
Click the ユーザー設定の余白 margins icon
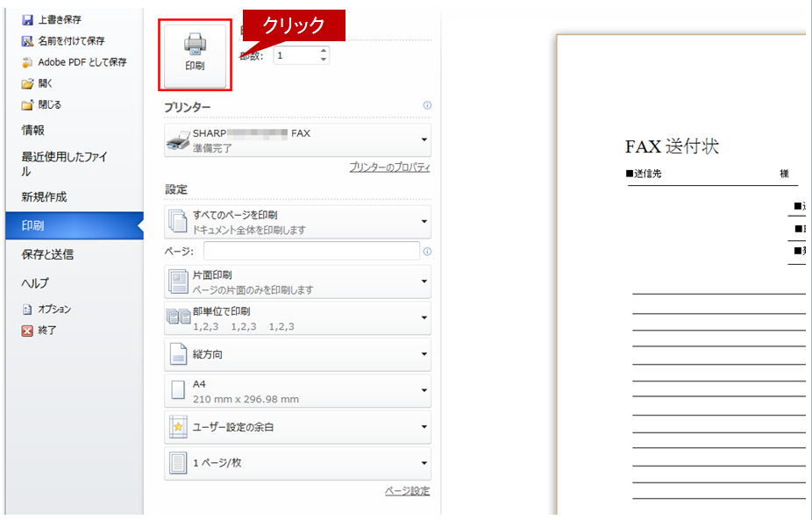pyautogui.click(x=178, y=427)
